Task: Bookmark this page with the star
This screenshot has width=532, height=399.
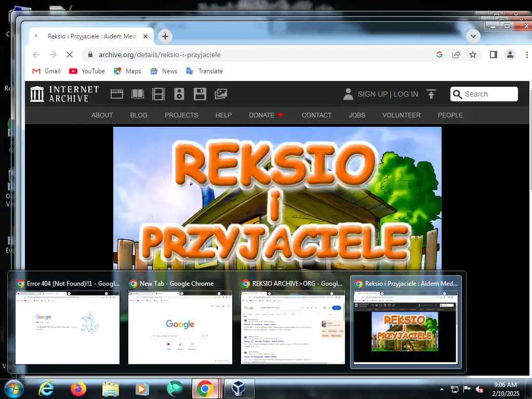Action: 473,55
